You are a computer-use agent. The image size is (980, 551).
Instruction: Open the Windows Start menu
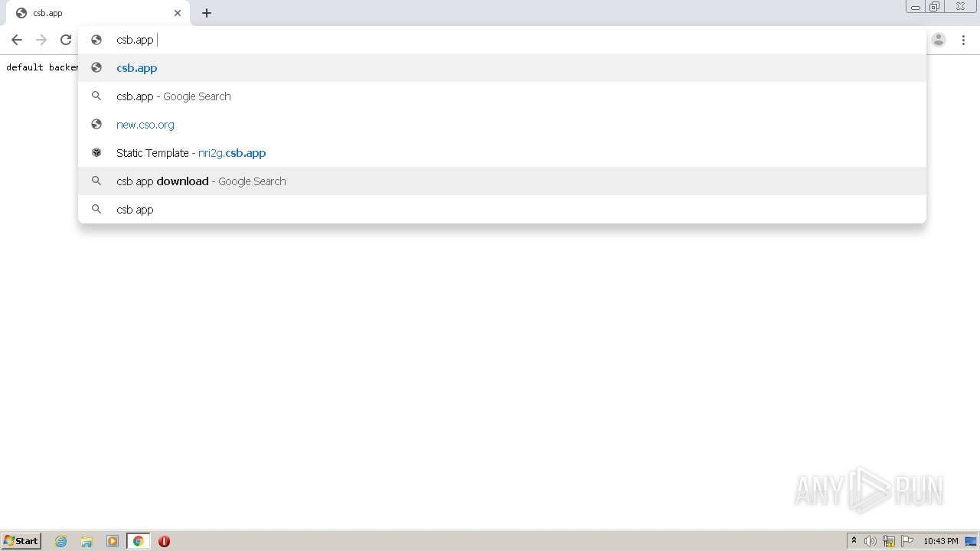point(21,541)
